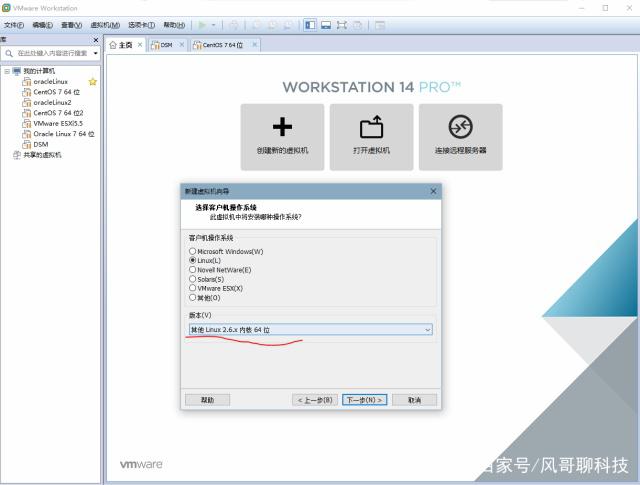Switch to the CentOS 7 64 位 tab
This screenshot has height=485, width=640.
tap(224, 45)
